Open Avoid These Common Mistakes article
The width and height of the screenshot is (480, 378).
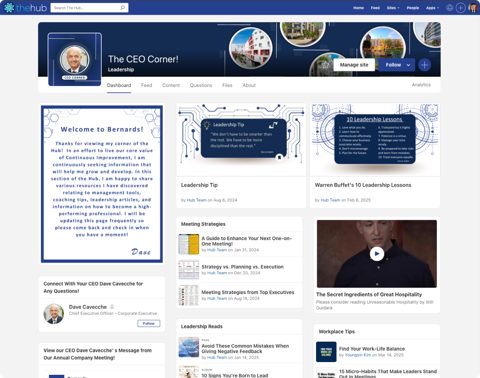245,349
